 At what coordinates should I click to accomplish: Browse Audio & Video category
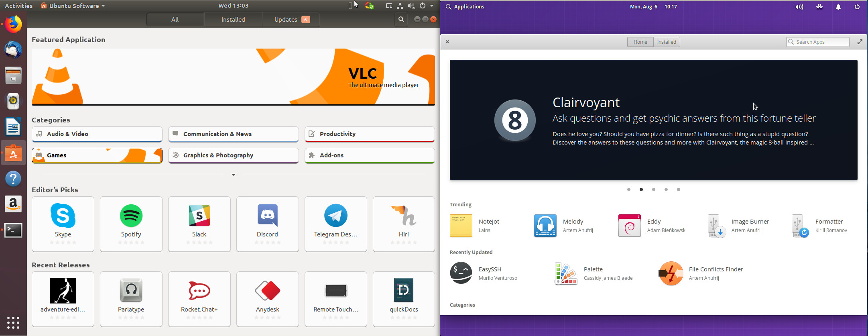(97, 134)
